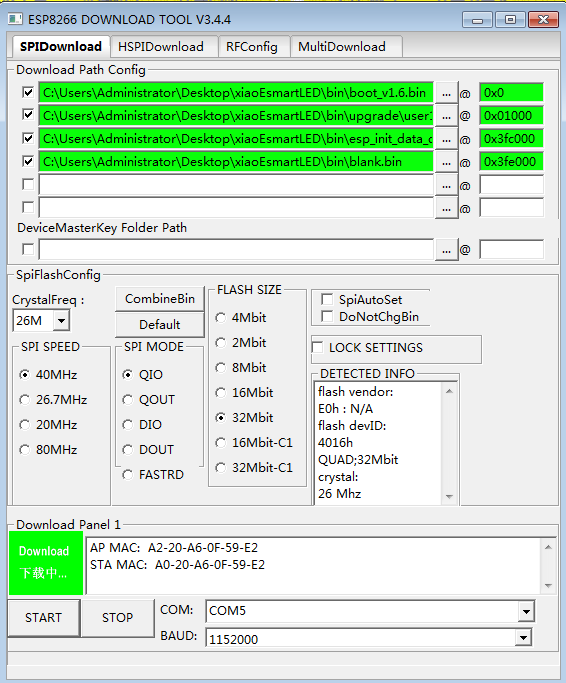This screenshot has height=683, width=566.
Task: Click the DeviceMasterKey folder path field
Action: [x=236, y=250]
